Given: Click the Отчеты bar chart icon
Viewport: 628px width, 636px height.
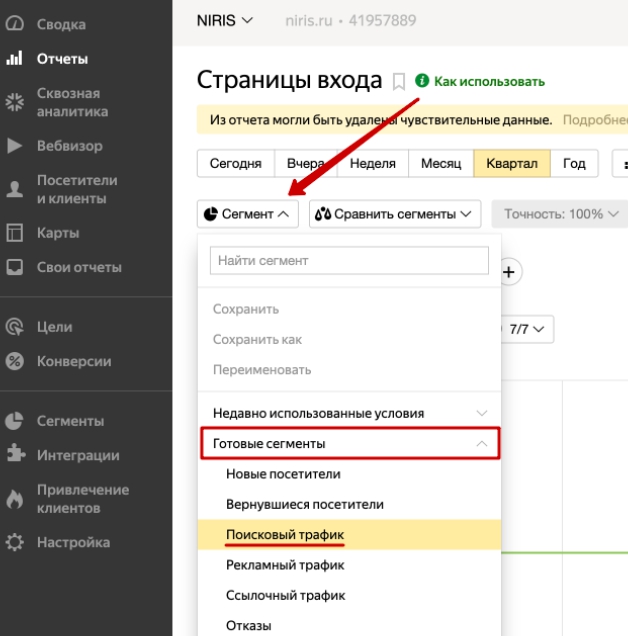Looking at the screenshot, I should [x=14, y=59].
